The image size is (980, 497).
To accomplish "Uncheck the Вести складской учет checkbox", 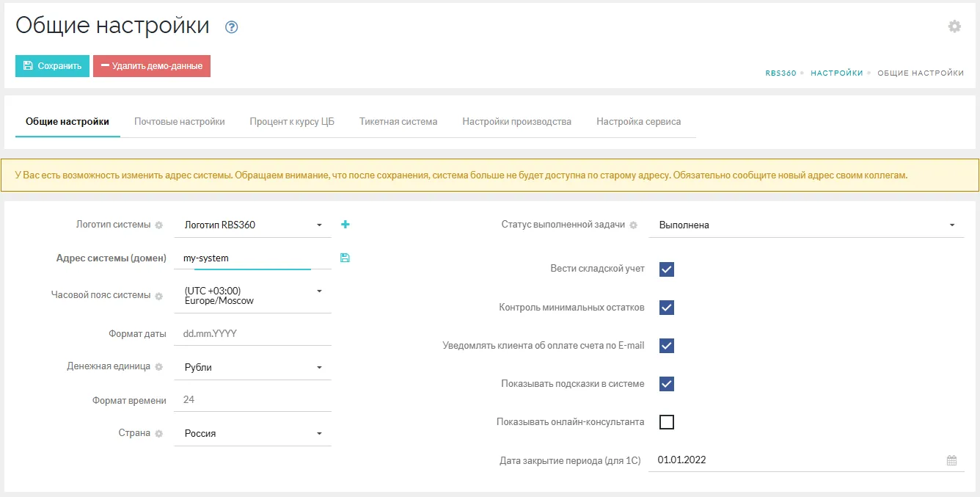I will click(x=666, y=269).
